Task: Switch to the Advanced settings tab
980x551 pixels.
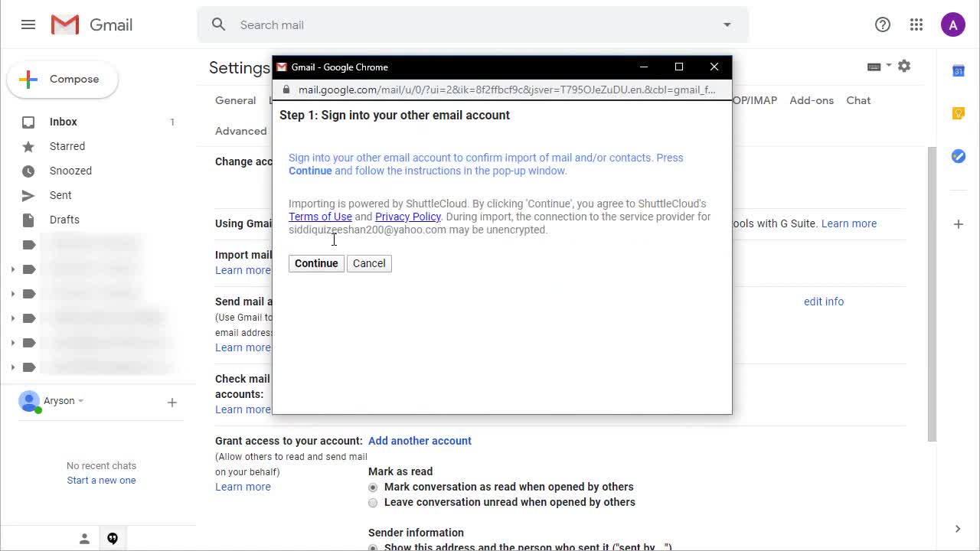Action: point(241,131)
